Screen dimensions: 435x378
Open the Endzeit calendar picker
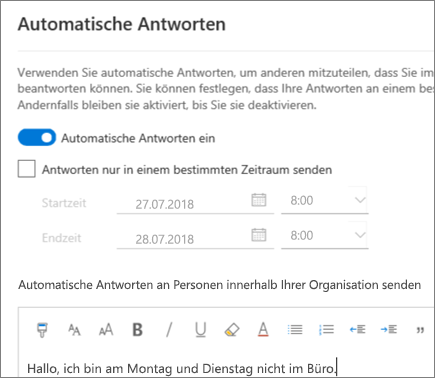pyautogui.click(x=259, y=235)
